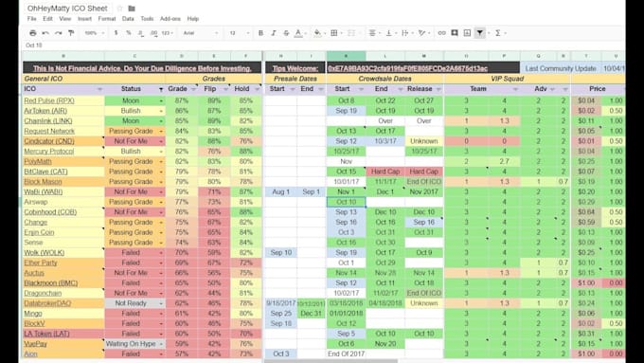Open Red Pulse row Status dropdown arrow
Screen dimensions: 644x363
[x=161, y=100]
